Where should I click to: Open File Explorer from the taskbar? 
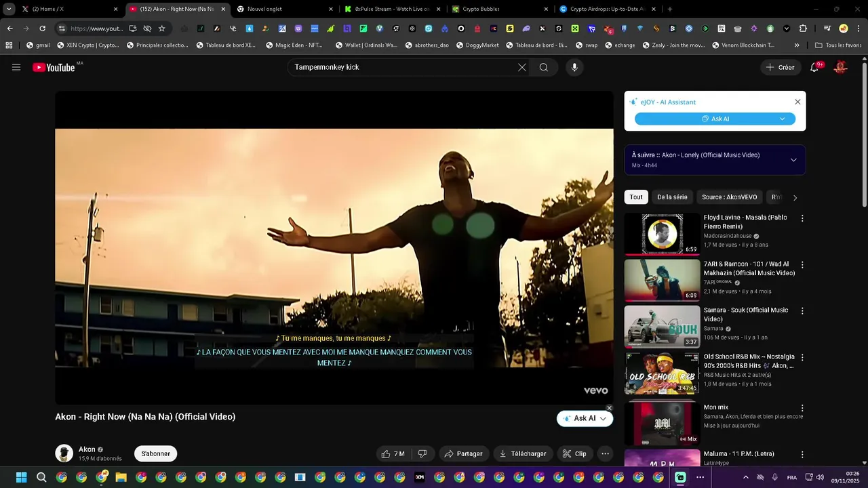(121, 477)
